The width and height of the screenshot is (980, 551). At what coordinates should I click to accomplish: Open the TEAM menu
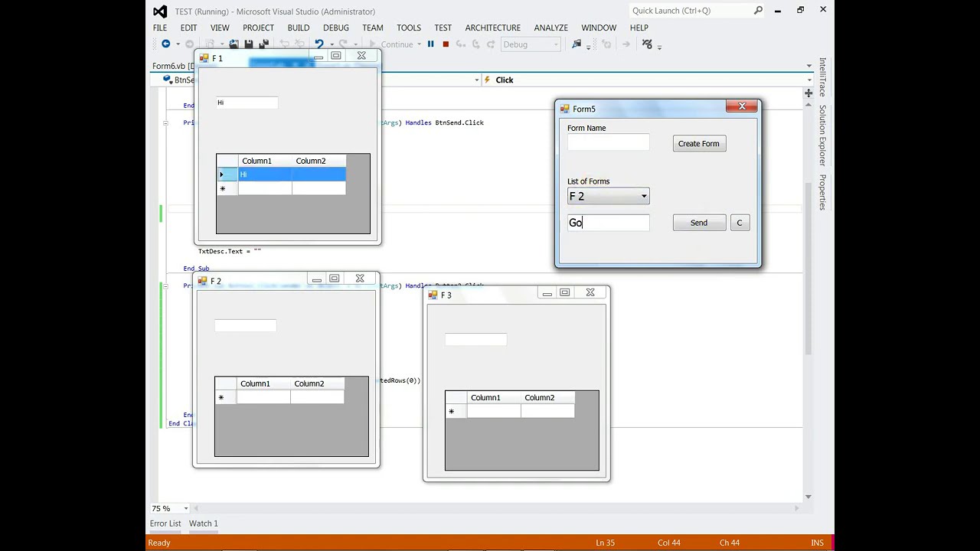[x=373, y=28]
